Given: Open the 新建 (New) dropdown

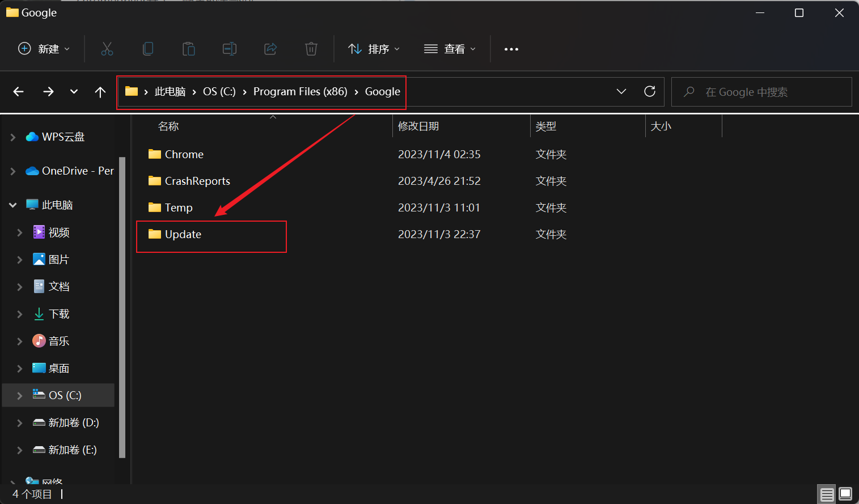Looking at the screenshot, I should pos(44,49).
